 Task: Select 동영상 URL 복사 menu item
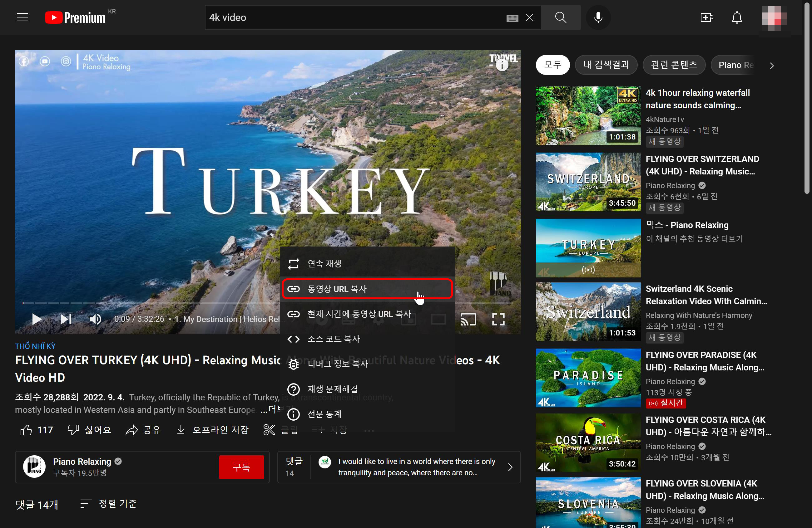(367, 289)
